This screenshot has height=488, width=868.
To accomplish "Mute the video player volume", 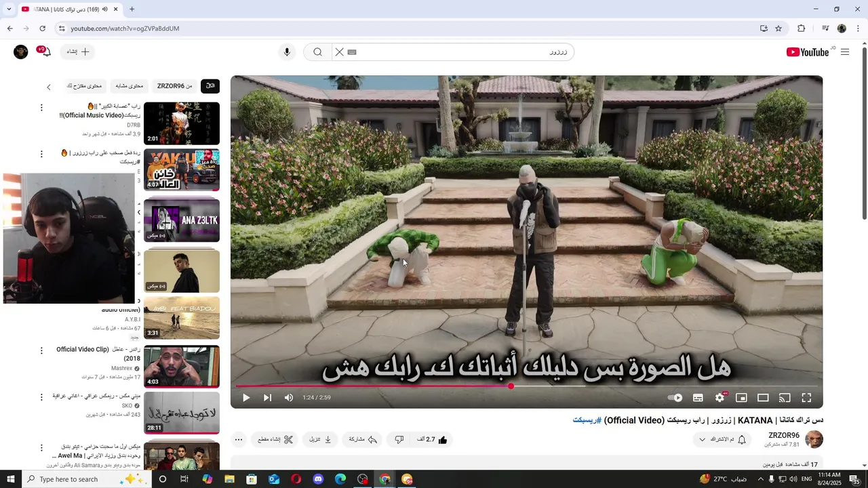I will coord(289,398).
